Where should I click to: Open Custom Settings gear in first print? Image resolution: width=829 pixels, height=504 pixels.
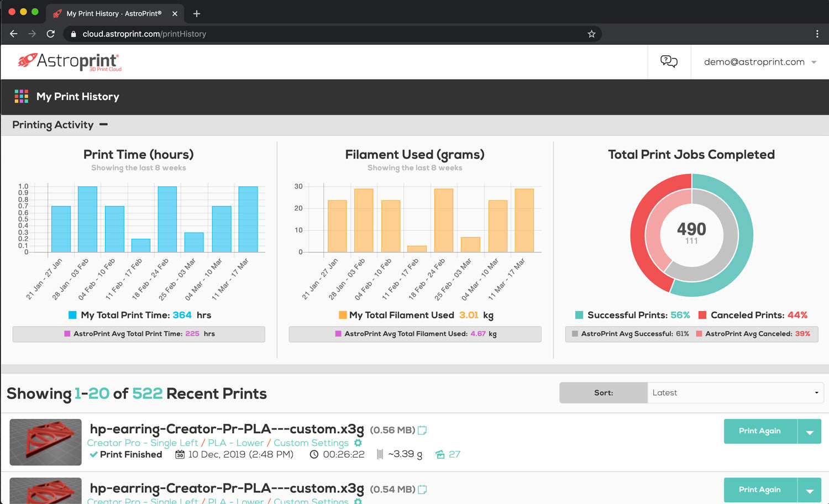point(358,443)
